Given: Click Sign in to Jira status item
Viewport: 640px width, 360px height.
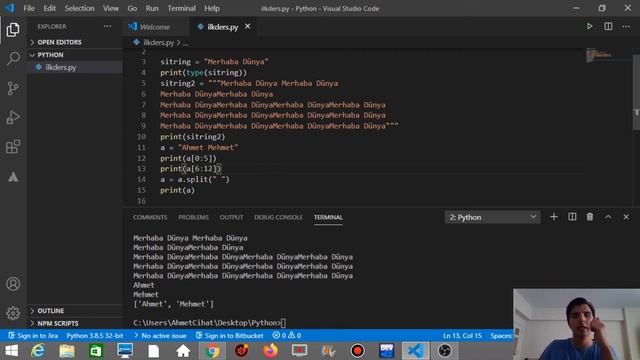Looking at the screenshot, I should tap(33, 336).
